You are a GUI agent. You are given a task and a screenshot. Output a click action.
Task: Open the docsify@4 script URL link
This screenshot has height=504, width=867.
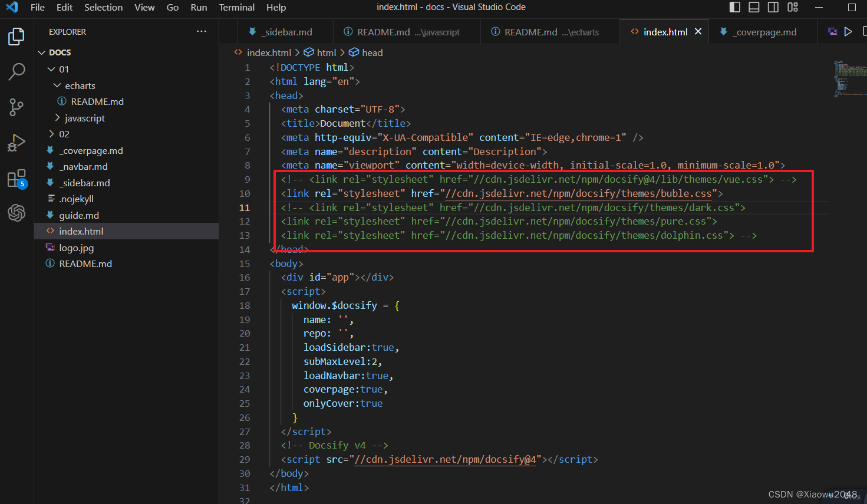click(446, 459)
